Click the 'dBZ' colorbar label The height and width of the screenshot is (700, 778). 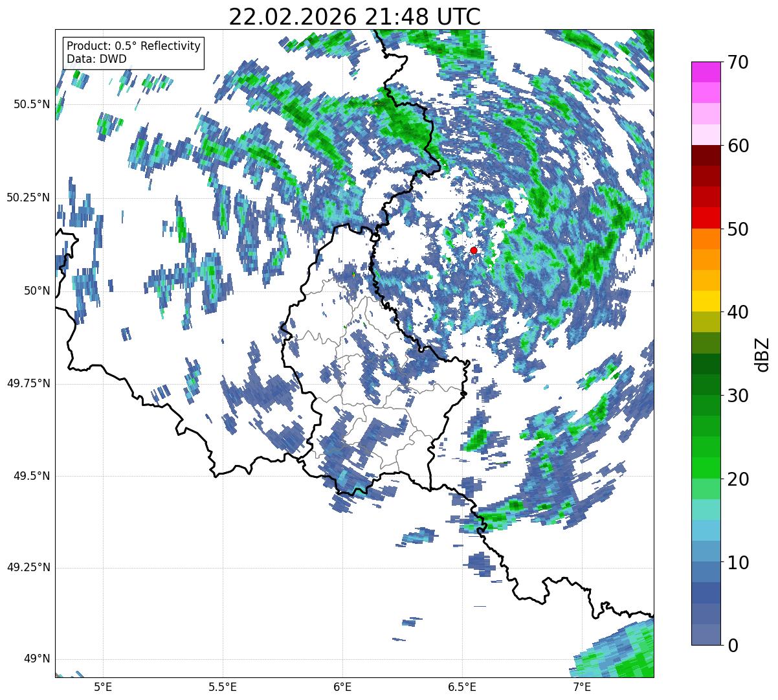coord(762,354)
